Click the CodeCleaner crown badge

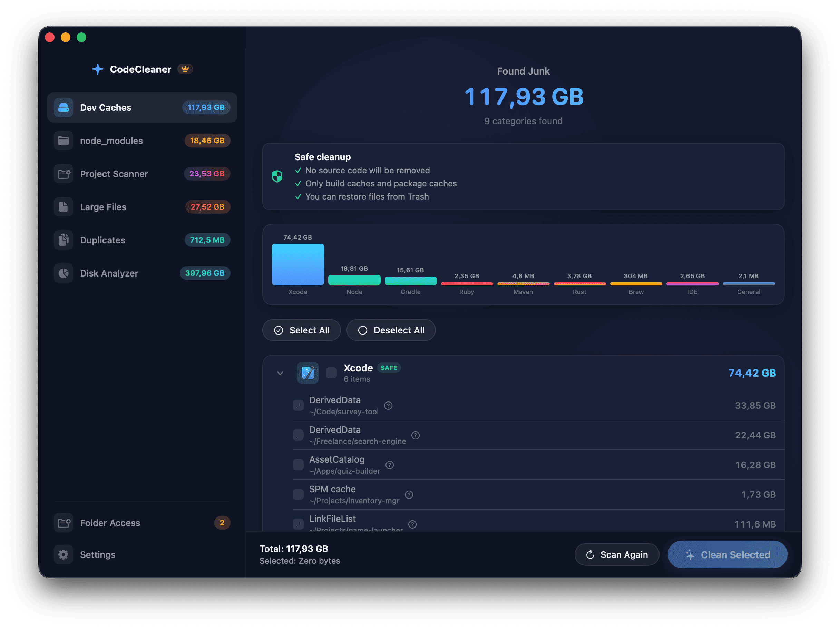click(x=185, y=69)
